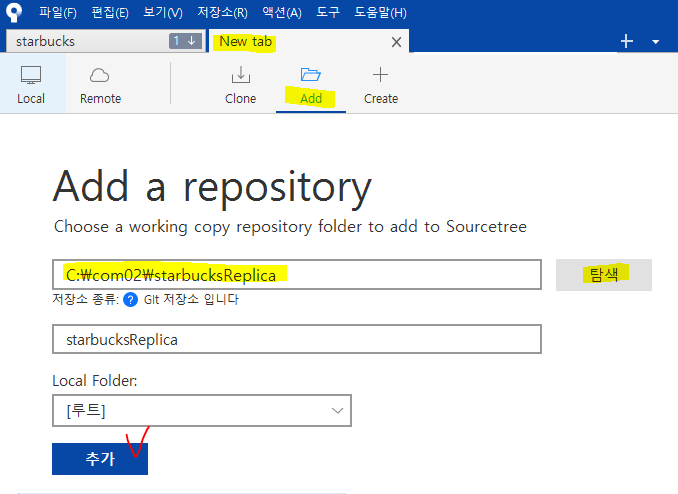Click the 탐색 browse button
This screenshot has width=678, height=494.
[604, 275]
